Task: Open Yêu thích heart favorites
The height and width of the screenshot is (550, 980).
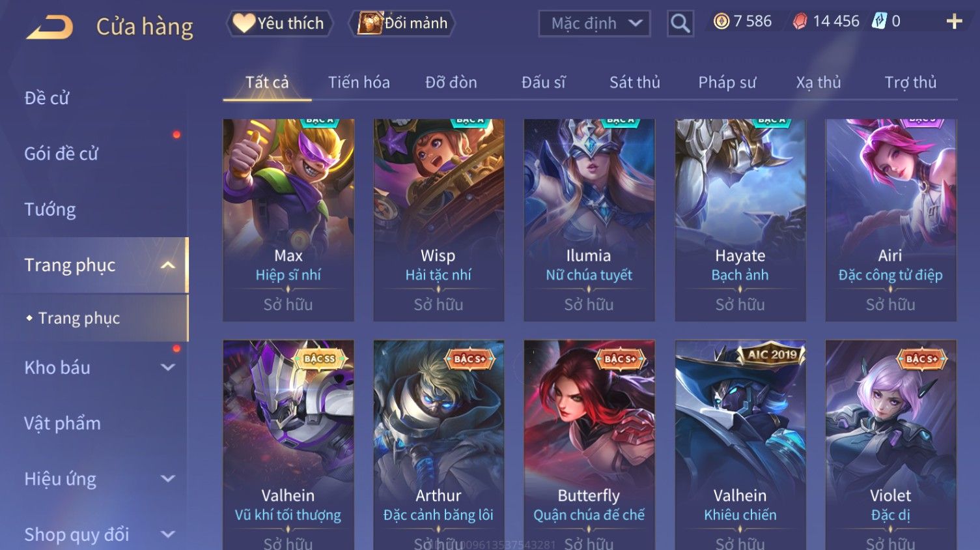Action: click(279, 23)
